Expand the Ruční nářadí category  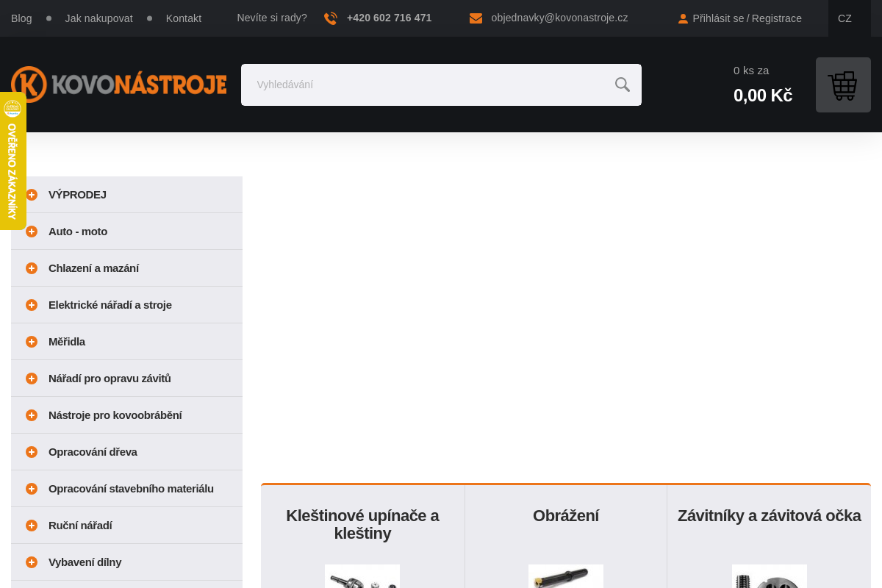[32, 526]
